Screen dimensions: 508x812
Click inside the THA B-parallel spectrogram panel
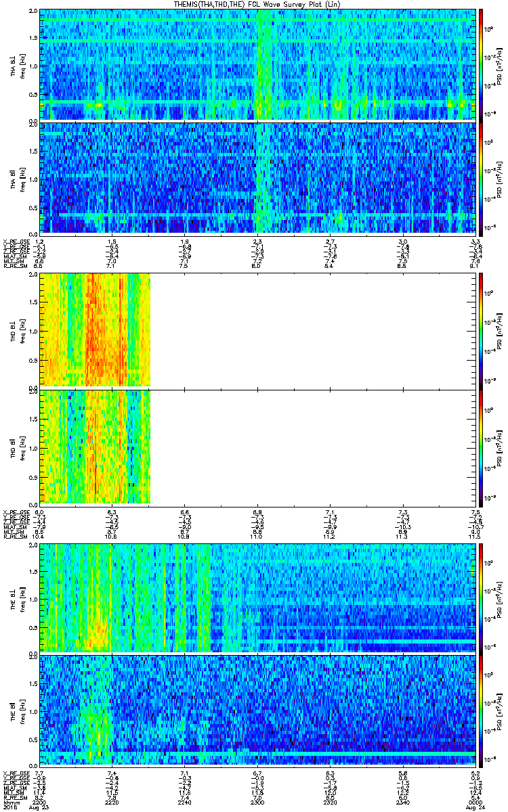point(257,178)
